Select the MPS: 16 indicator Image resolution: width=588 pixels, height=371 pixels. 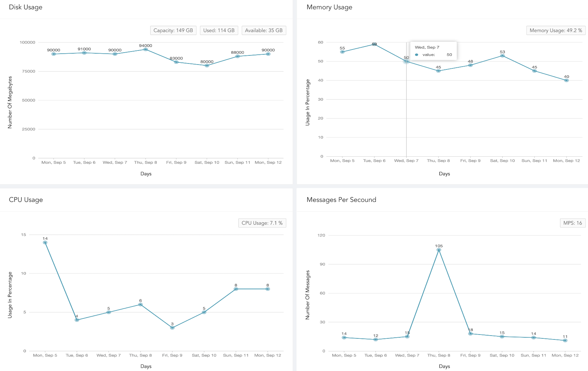(x=572, y=223)
